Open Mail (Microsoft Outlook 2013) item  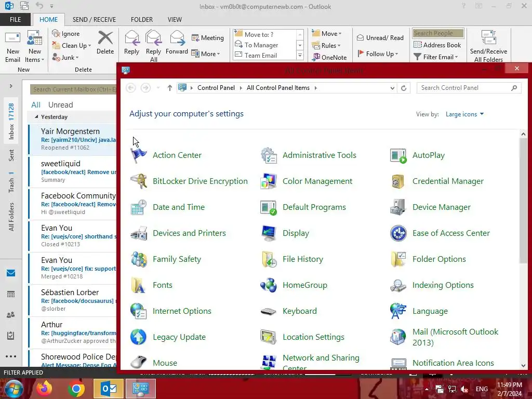(445, 337)
